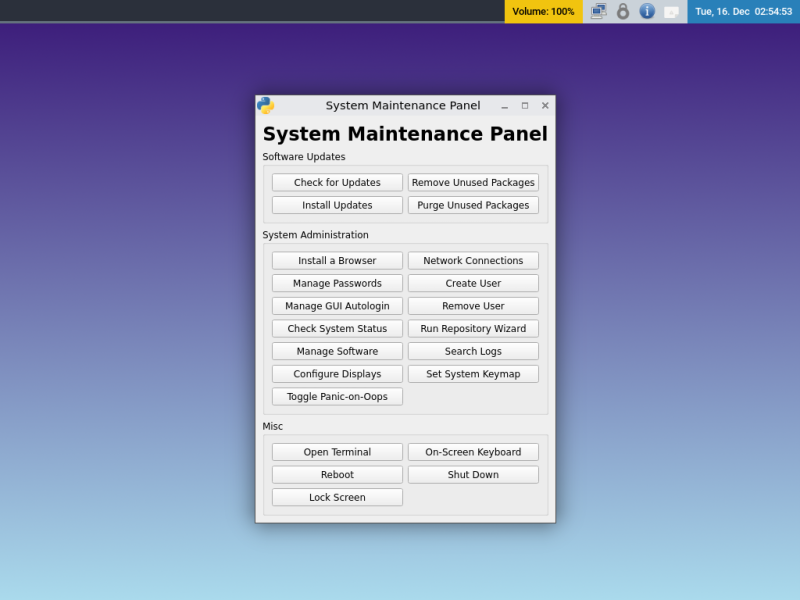Check for Updates in Software Updates
The height and width of the screenshot is (600, 800).
point(337,182)
